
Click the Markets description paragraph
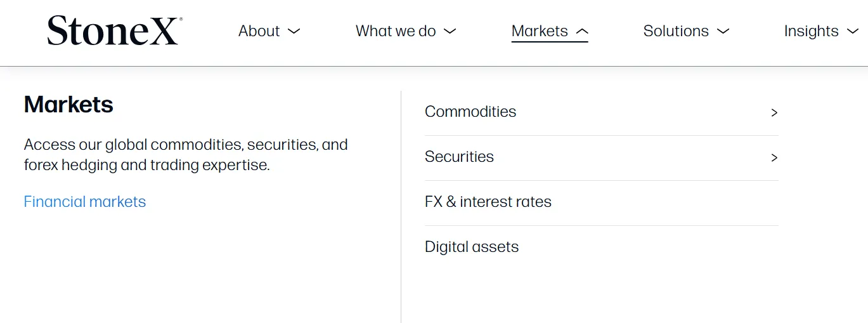(x=186, y=155)
